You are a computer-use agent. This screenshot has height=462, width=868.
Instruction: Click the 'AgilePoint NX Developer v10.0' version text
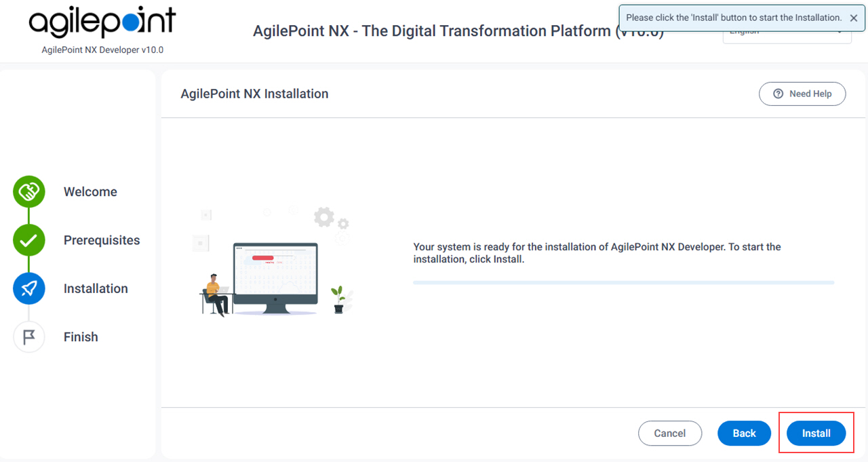[x=102, y=50]
